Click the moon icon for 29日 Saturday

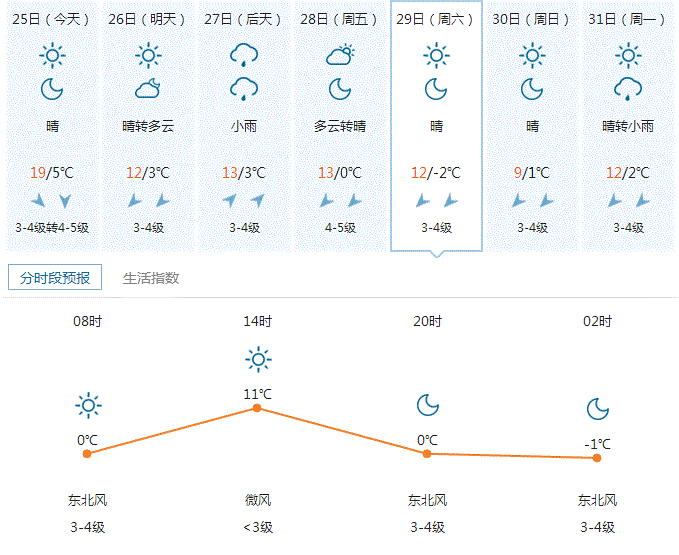(x=436, y=89)
